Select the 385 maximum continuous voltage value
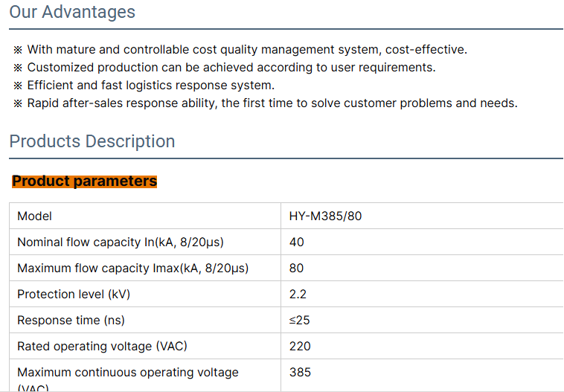The image size is (564, 392). pos(300,372)
